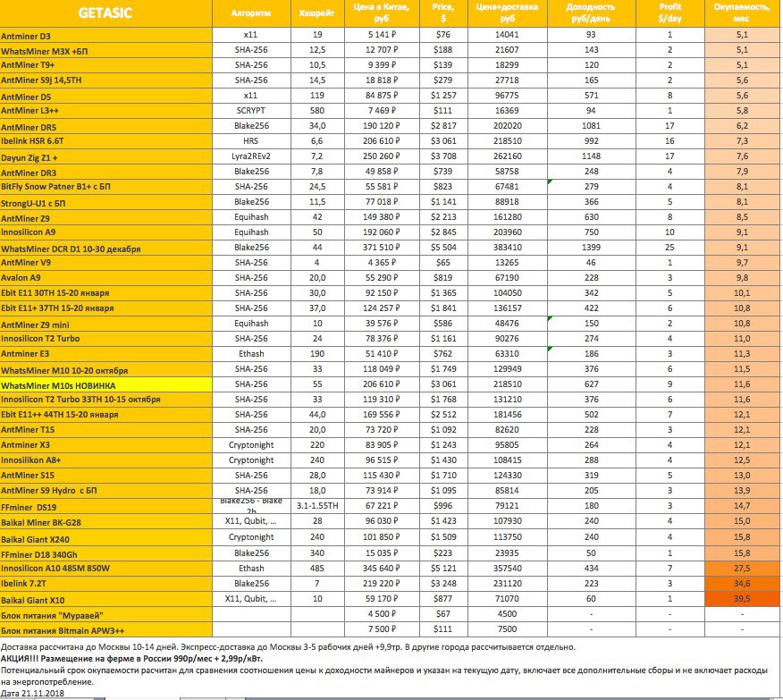
Task: Click the Antminer E3 cell
Action: [x=105, y=355]
